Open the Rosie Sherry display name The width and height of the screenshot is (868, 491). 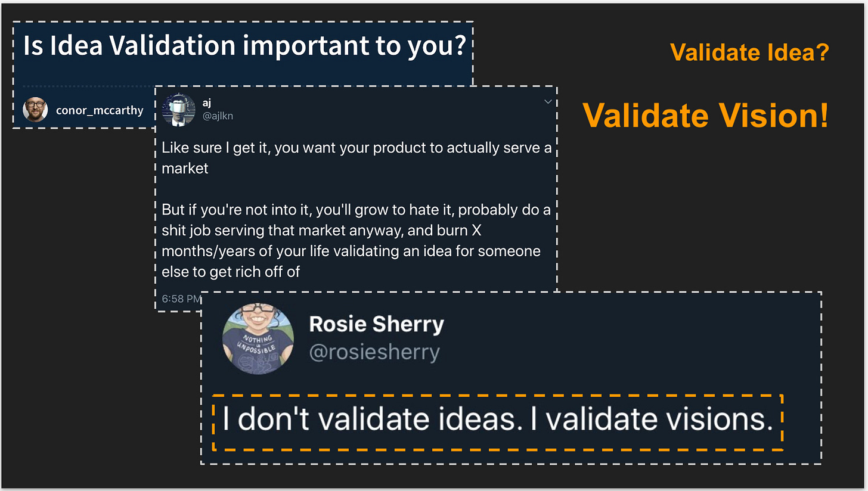tap(376, 325)
